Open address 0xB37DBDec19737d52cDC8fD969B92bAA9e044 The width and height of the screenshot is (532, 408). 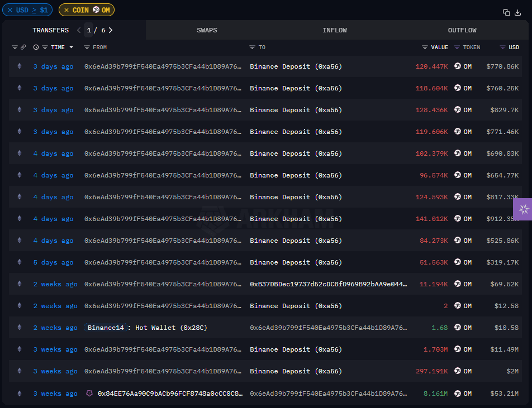(x=329, y=284)
